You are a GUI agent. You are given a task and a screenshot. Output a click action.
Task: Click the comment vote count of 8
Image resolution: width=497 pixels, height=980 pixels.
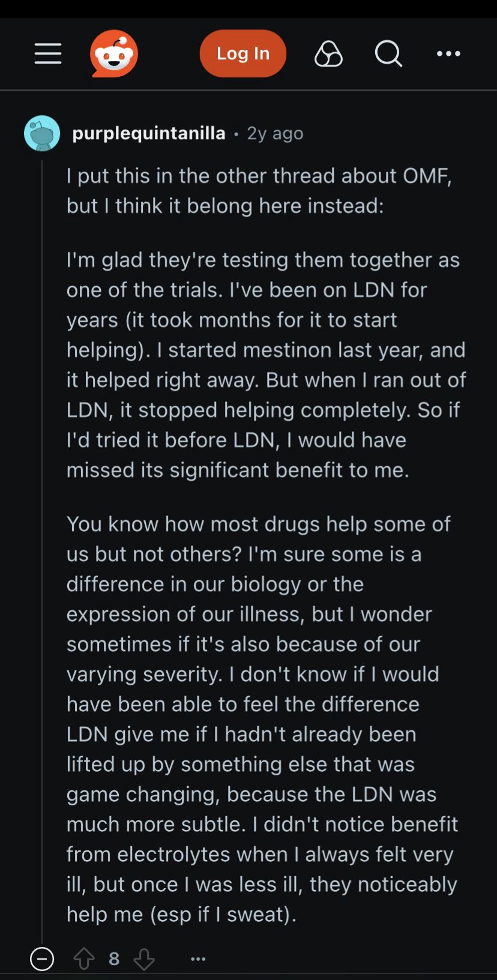[x=114, y=959]
